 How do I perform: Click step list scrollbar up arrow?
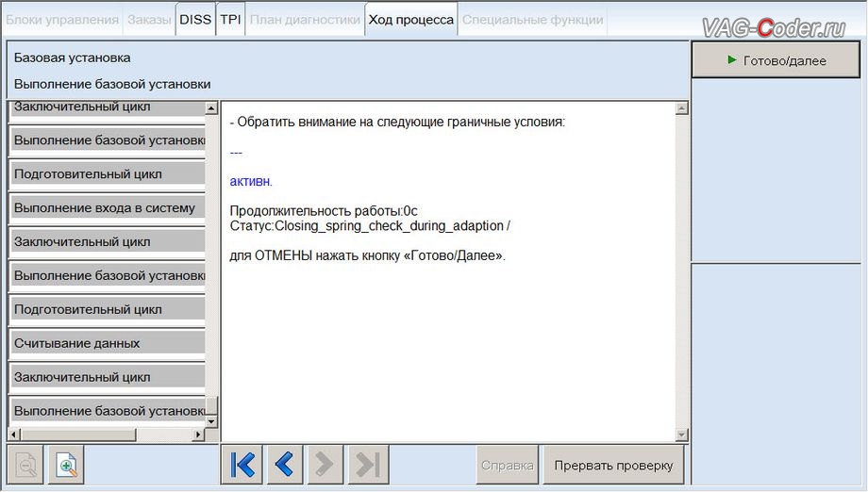(x=211, y=107)
